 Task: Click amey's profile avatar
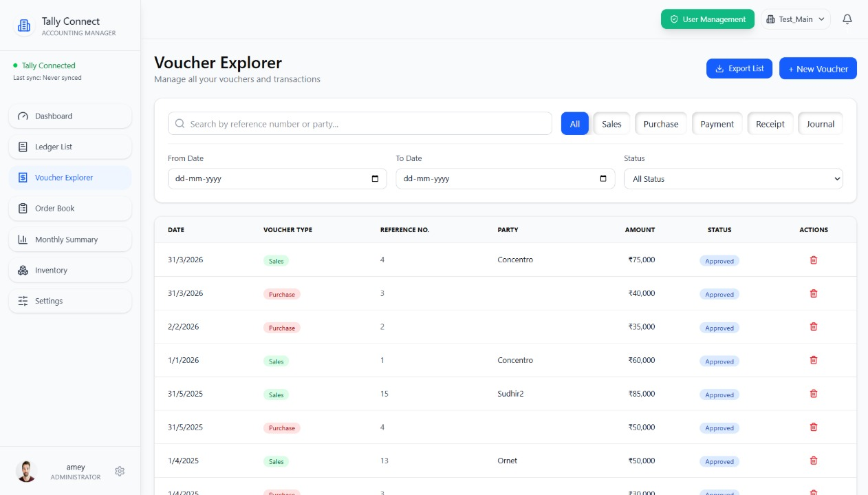(x=26, y=471)
